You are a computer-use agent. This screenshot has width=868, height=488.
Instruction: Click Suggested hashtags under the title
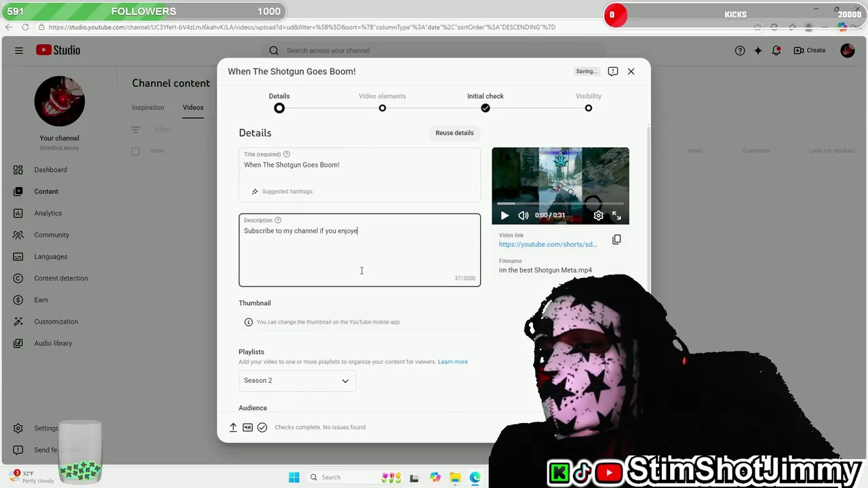[x=282, y=191]
